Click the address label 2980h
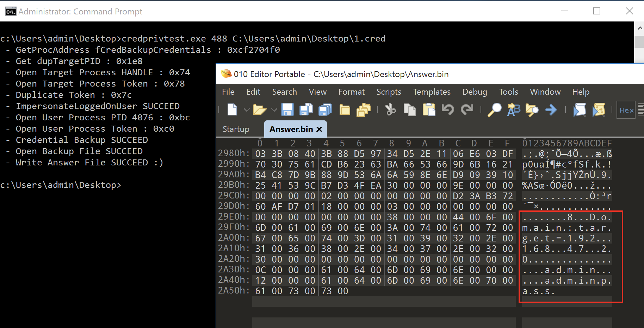The image size is (644, 328). 234,153
